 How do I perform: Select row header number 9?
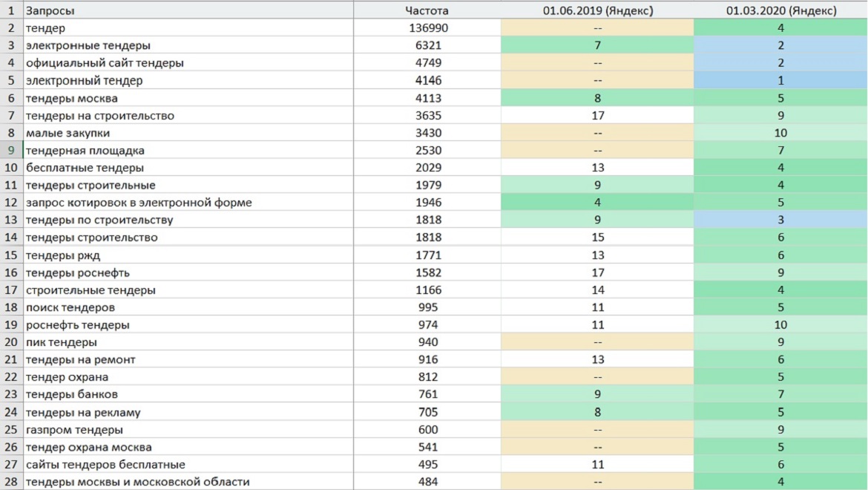(11, 150)
